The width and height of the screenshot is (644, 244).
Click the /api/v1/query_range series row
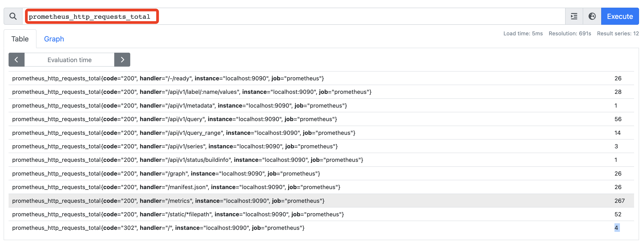[321, 133]
